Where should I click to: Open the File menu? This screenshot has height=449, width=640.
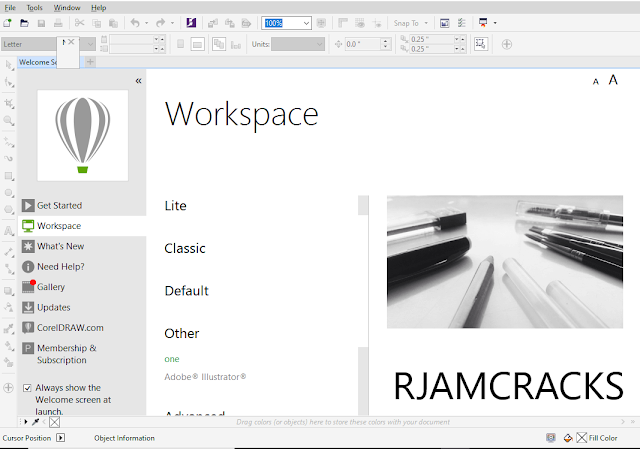10,8
